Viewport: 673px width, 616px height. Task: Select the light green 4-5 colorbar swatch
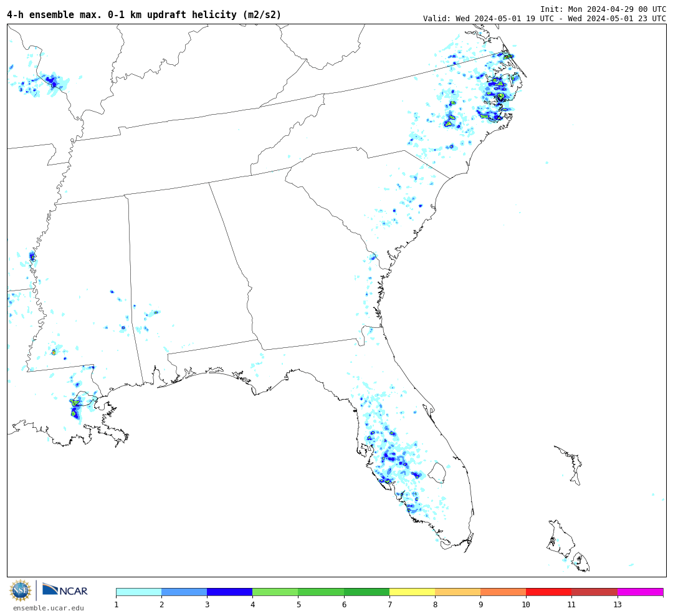point(275,592)
